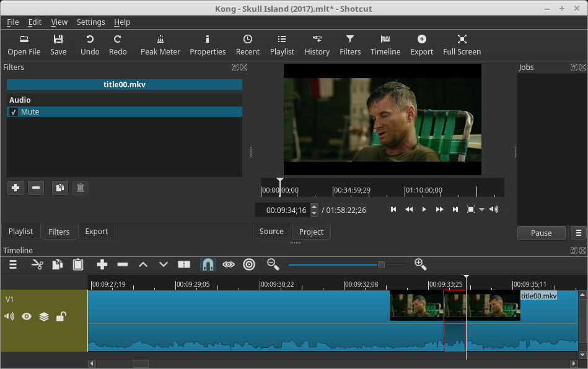Screen dimensions: 588x369
Task: Save the project with the Save icon
Action: point(58,45)
